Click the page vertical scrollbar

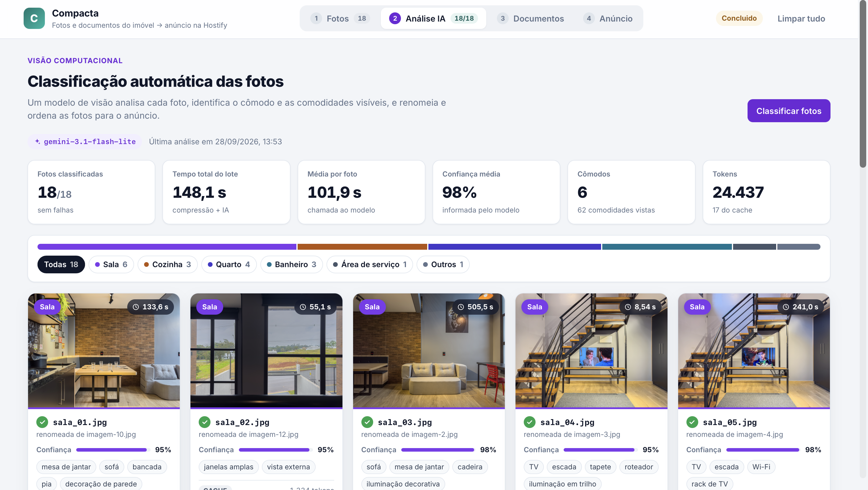863,84
